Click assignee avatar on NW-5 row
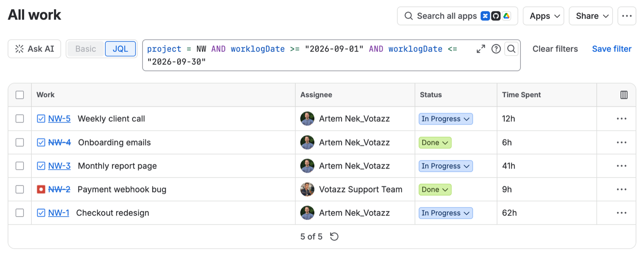This screenshot has width=644, height=256. point(307,119)
